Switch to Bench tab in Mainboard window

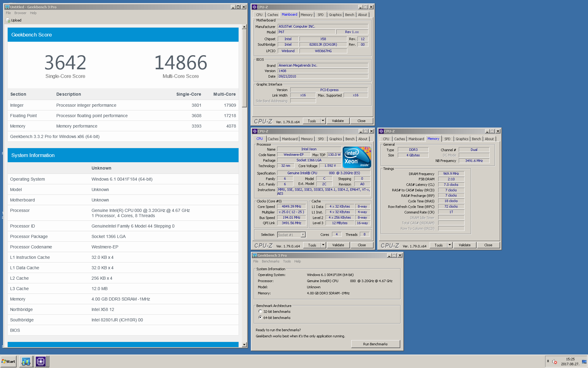[349, 15]
